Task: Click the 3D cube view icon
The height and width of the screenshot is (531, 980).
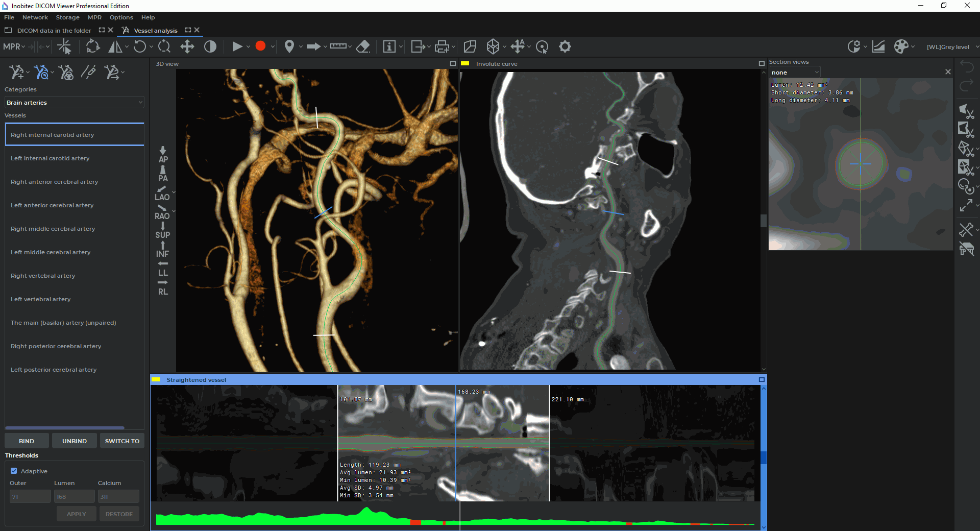Action: coord(493,46)
